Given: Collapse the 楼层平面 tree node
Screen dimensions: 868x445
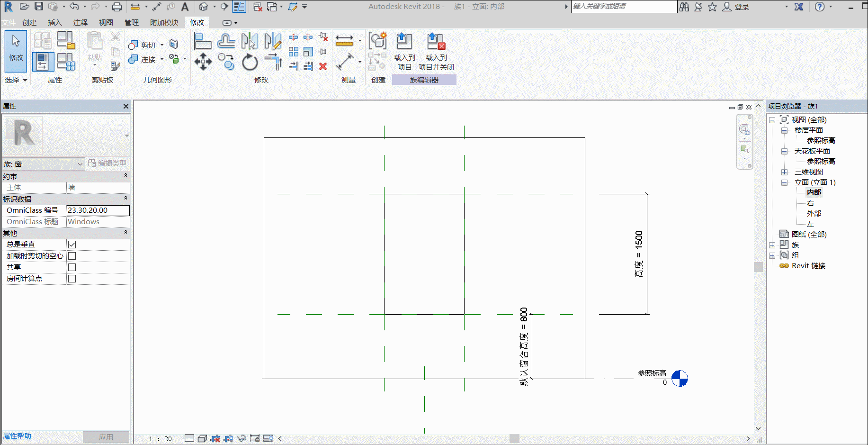Looking at the screenshot, I should pos(784,130).
